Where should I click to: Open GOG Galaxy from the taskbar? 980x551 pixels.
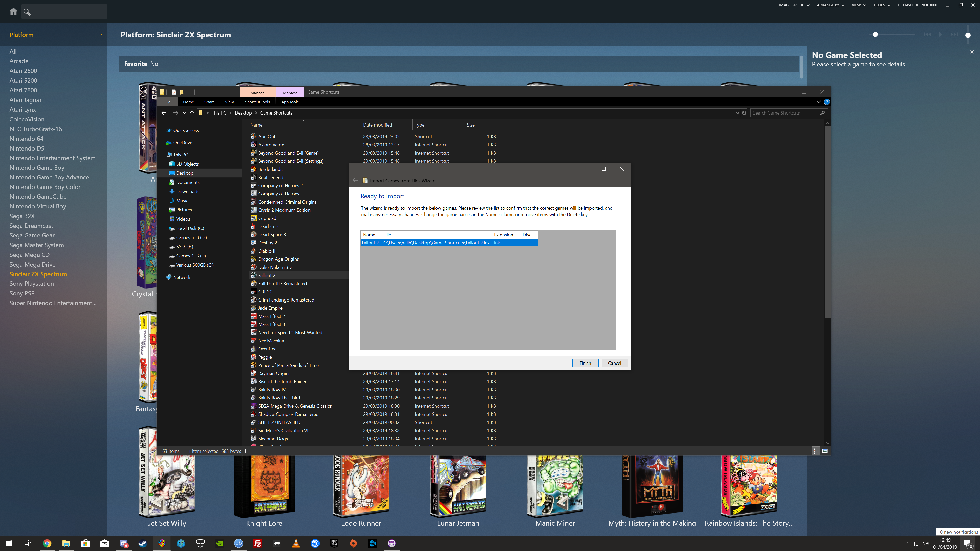392,543
